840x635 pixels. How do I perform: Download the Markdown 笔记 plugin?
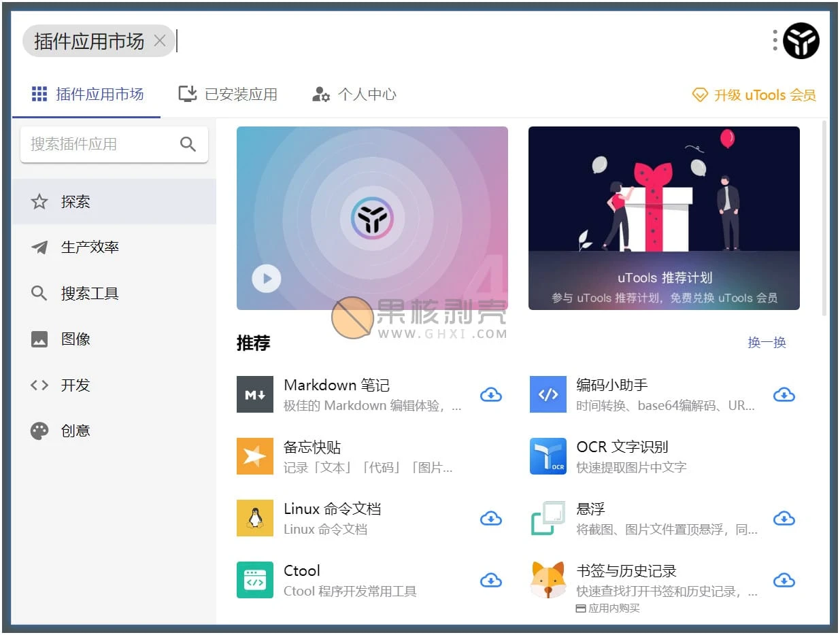tap(491, 394)
